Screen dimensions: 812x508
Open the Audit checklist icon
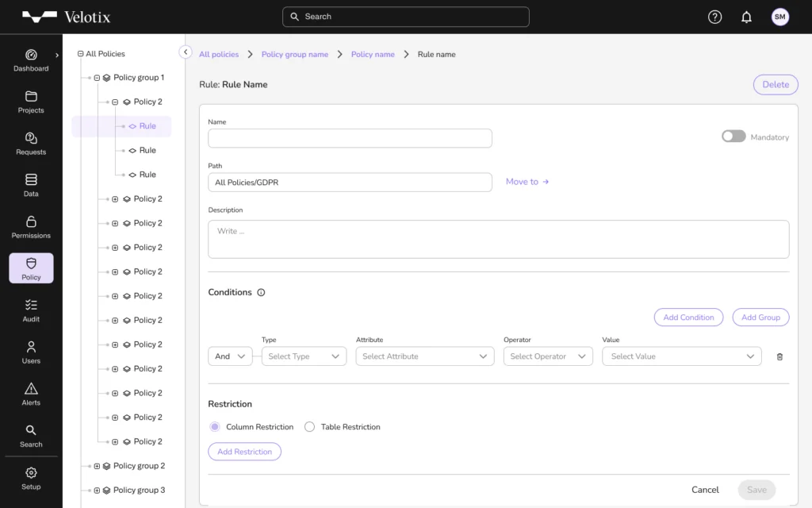31,306
